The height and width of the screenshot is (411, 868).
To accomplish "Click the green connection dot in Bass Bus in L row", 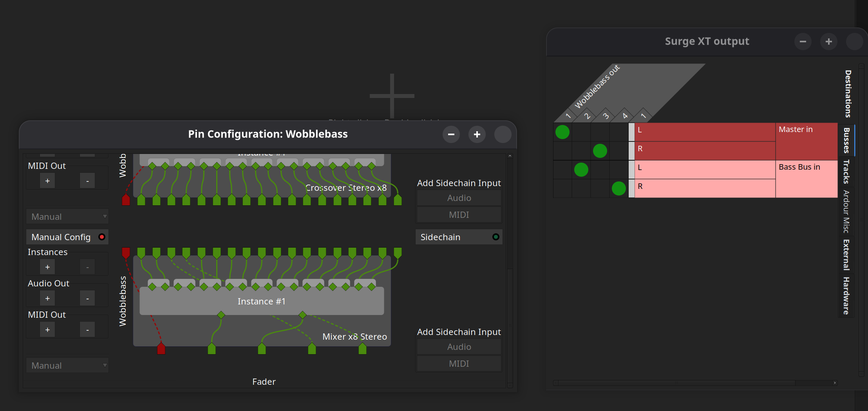I will [x=581, y=170].
